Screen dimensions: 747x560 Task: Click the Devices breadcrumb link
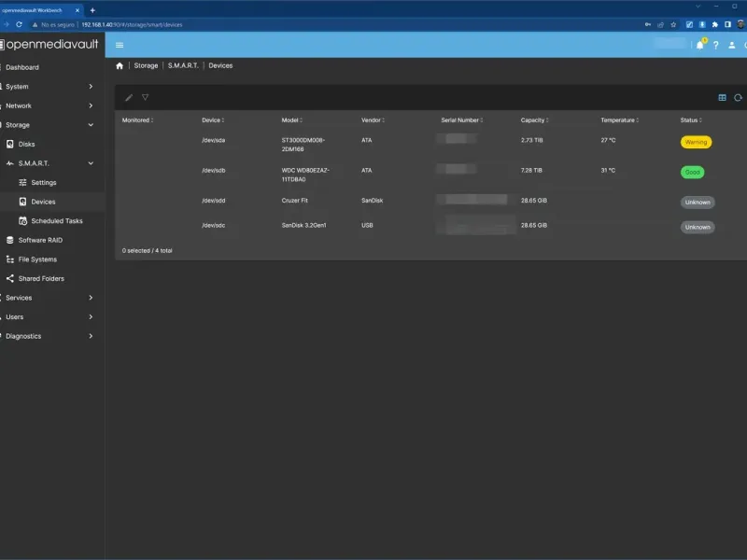click(220, 65)
